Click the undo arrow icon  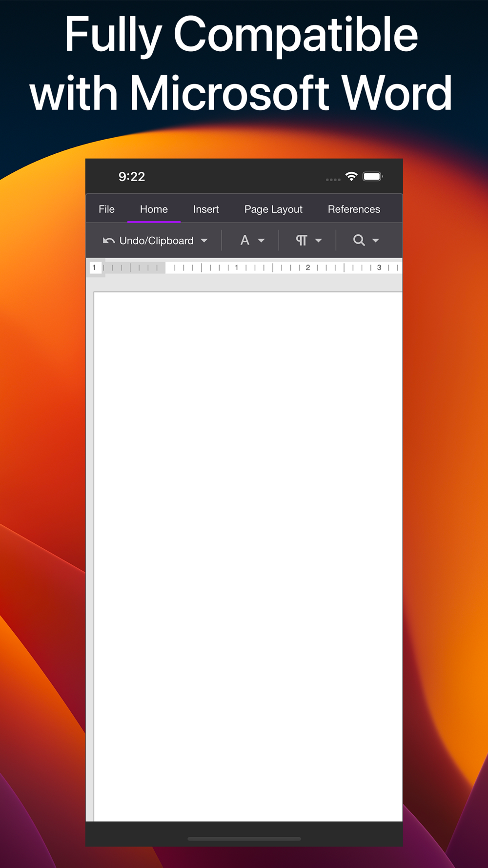click(109, 241)
